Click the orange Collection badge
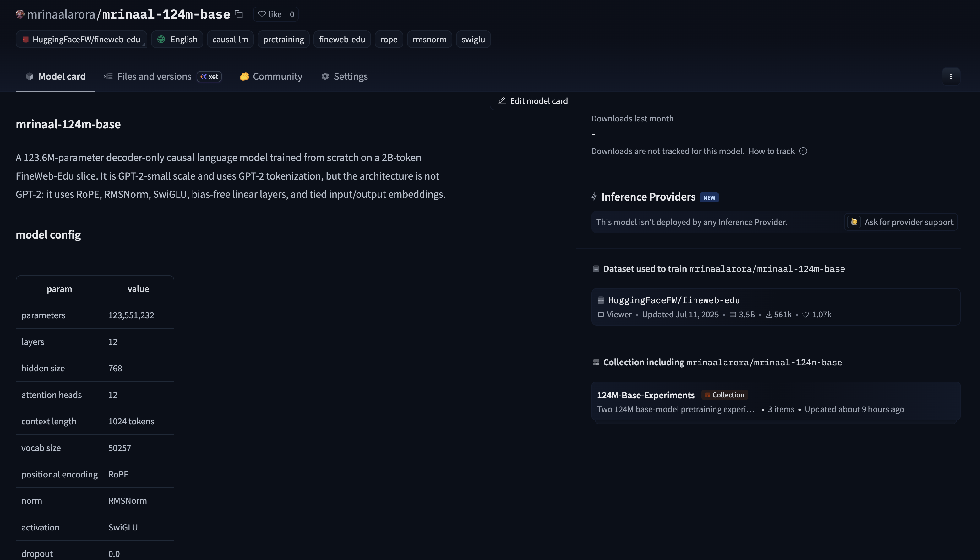Image resolution: width=980 pixels, height=560 pixels. [725, 395]
